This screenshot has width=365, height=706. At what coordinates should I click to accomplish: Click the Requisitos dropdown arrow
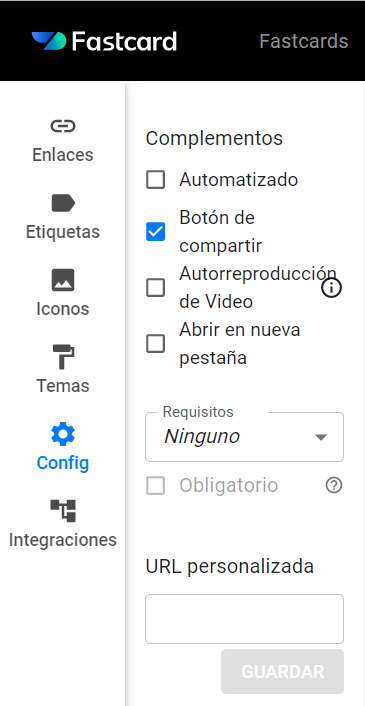tap(320, 437)
